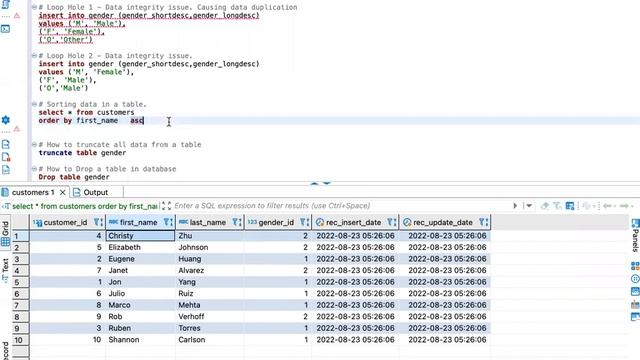Click the export script icon above the locked file icon
This screenshot has height=360, width=640.
coord(6,144)
